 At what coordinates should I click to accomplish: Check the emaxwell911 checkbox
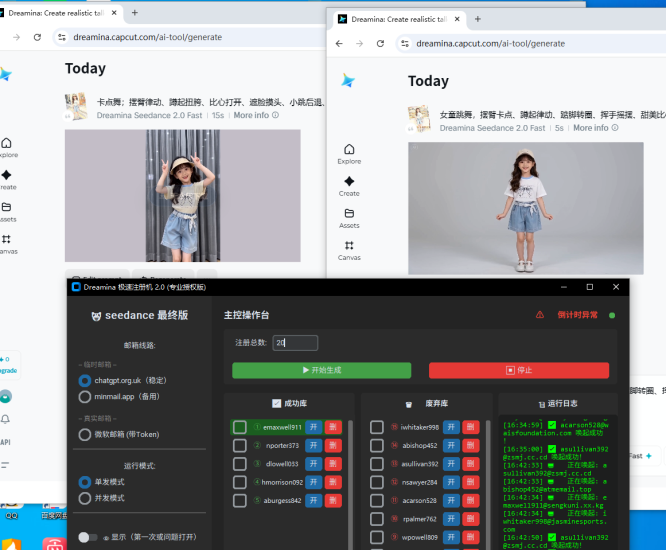tap(240, 427)
